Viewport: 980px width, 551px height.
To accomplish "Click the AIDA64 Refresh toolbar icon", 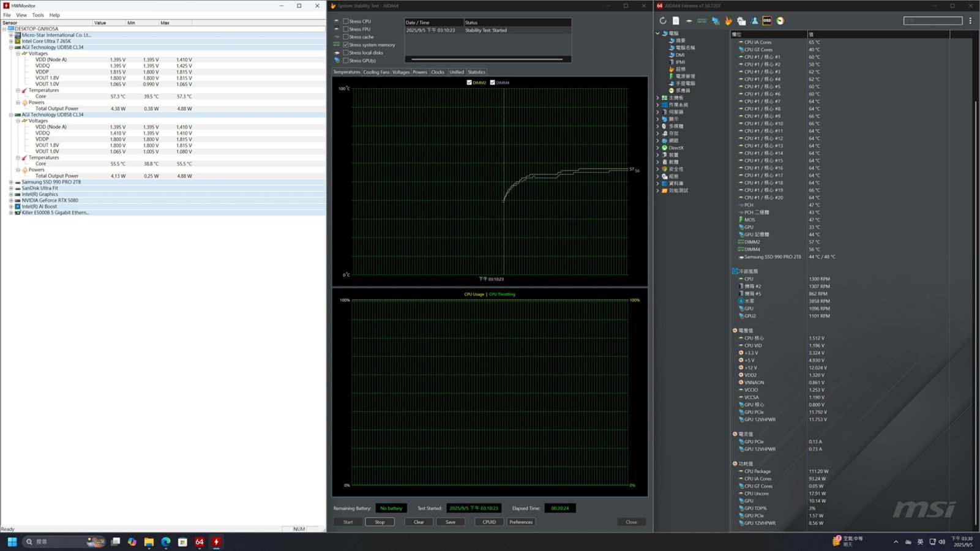I will coord(663,21).
